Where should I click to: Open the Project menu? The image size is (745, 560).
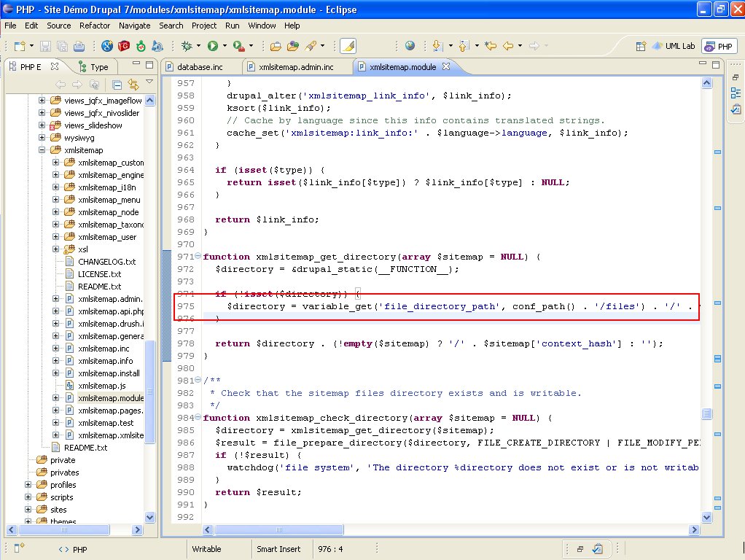coord(204,26)
